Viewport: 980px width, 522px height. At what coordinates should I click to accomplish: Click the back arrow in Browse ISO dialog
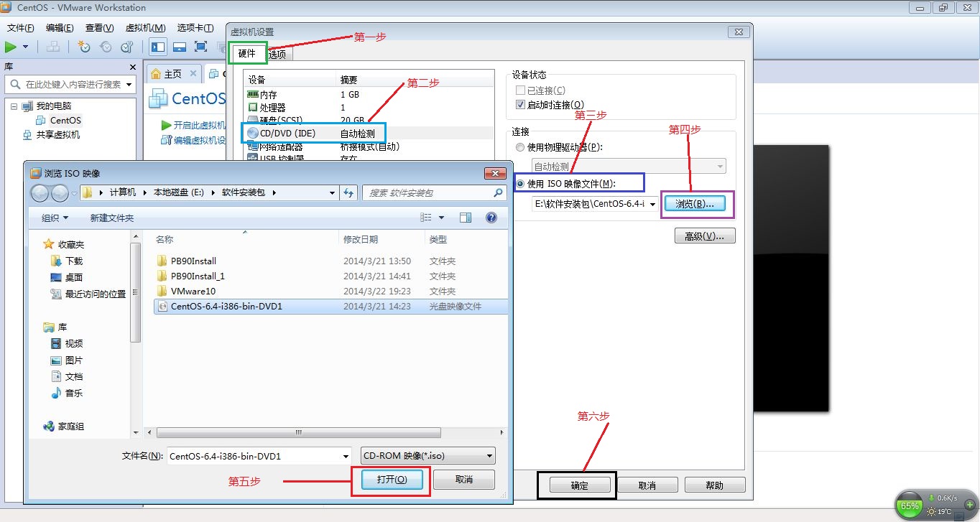pyautogui.click(x=40, y=192)
